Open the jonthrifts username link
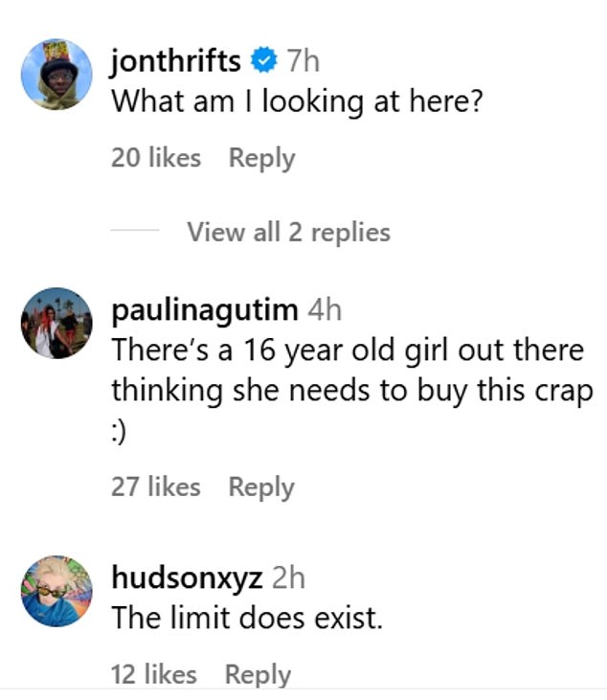Viewport: 607px width, 700px height. [x=176, y=61]
